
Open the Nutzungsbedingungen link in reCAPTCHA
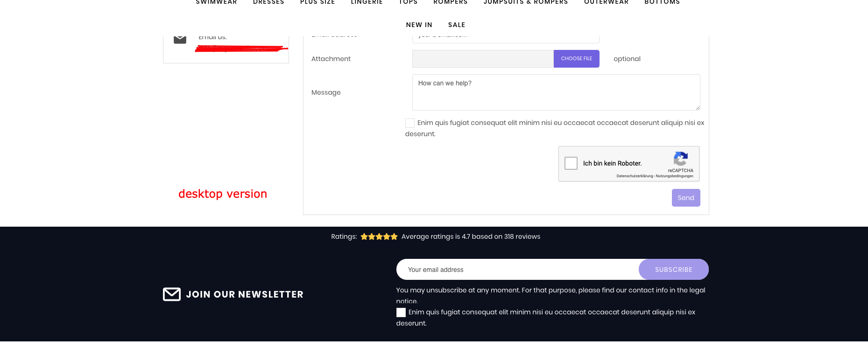coord(674,176)
